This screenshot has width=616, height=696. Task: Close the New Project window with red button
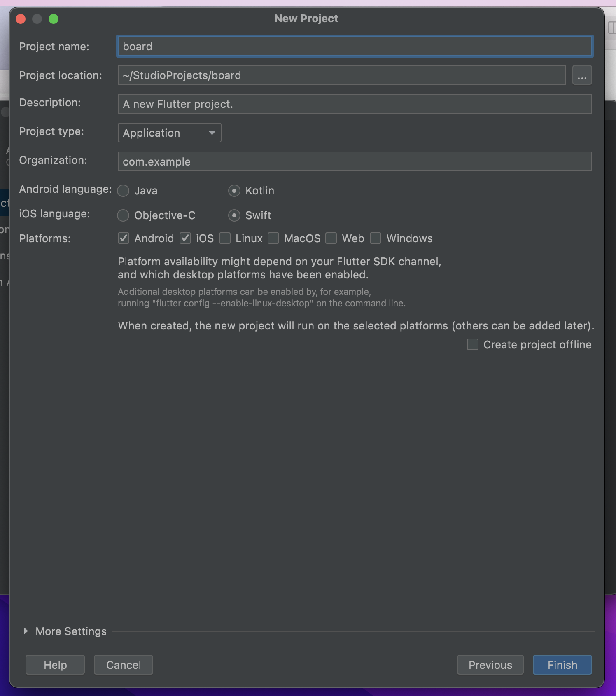[x=21, y=19]
